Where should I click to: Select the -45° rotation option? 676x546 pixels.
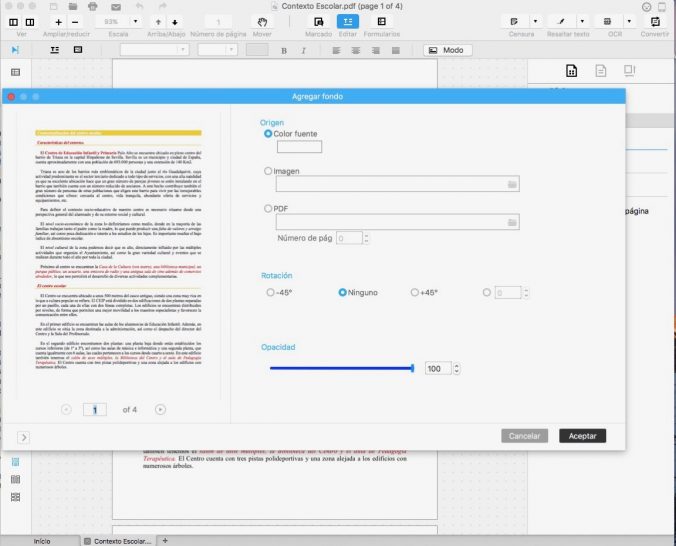270,293
